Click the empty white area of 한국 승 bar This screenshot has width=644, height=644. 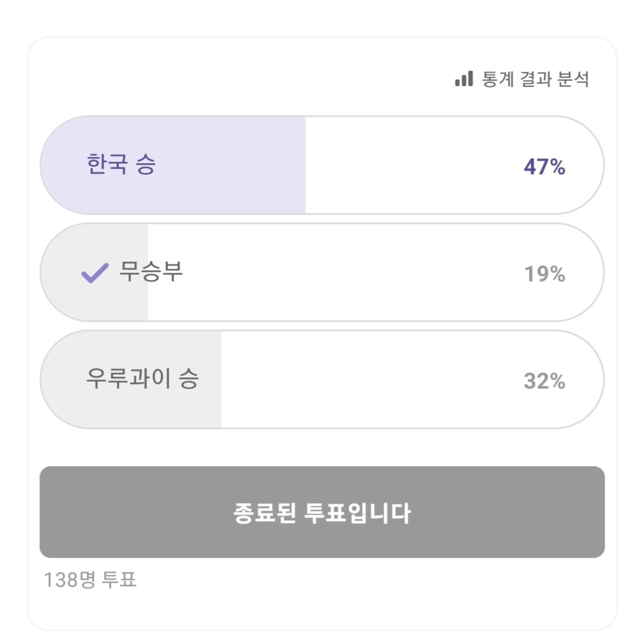point(411,165)
